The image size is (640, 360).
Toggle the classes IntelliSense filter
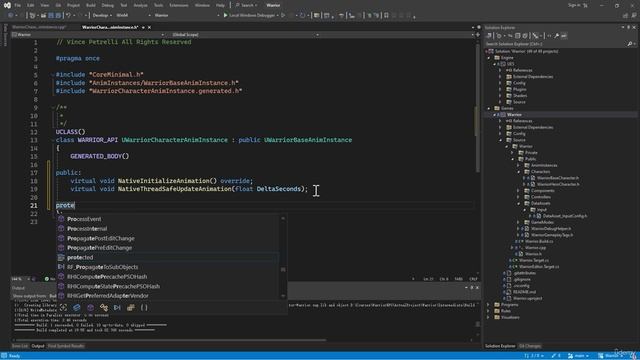point(104,307)
